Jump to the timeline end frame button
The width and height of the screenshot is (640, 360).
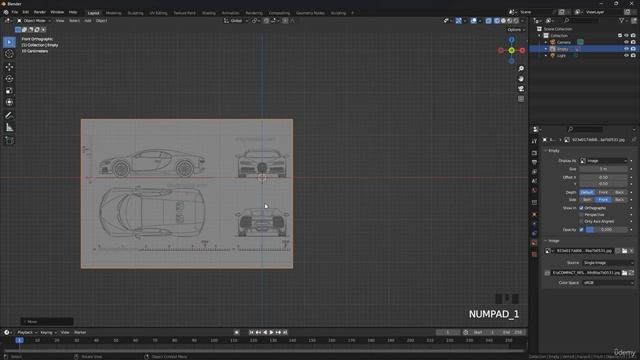click(285, 333)
